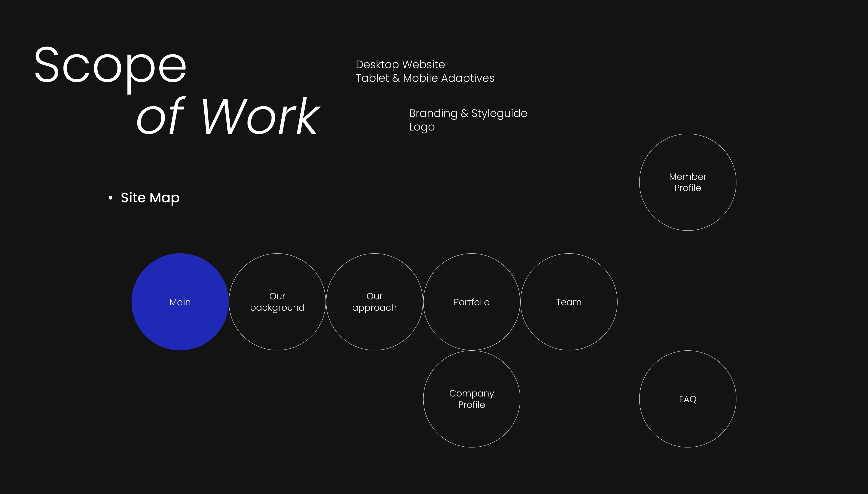
Task: Select the Desktop Website text line
Action: coord(400,65)
